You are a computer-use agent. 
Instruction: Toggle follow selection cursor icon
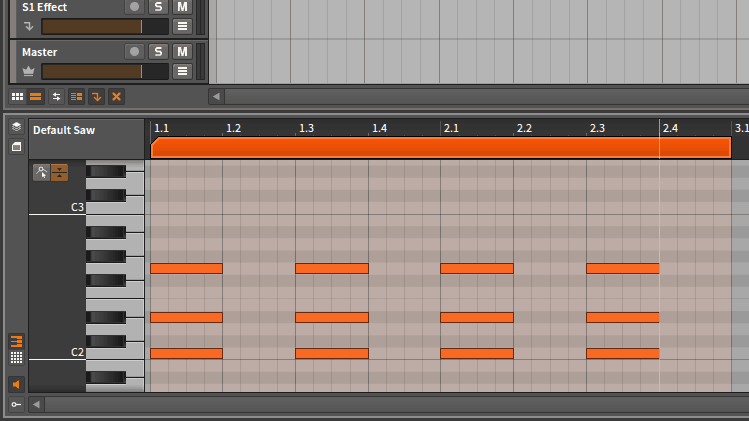[41, 172]
